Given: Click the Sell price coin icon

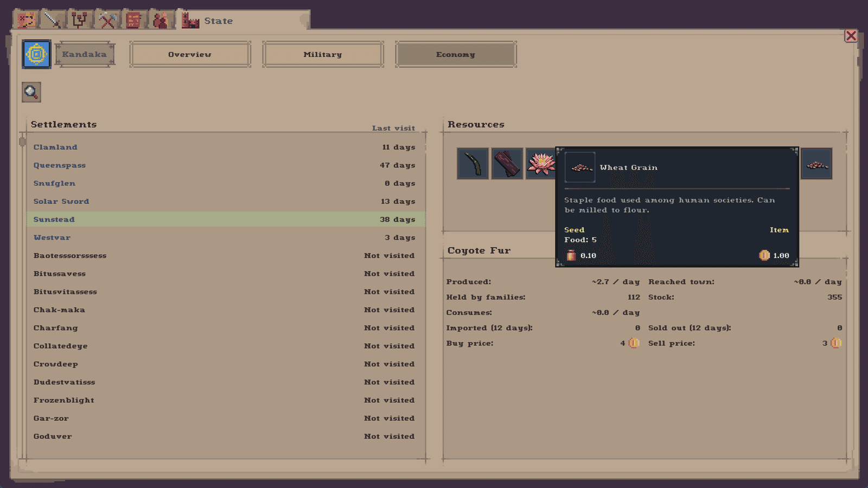Looking at the screenshot, I should [836, 343].
